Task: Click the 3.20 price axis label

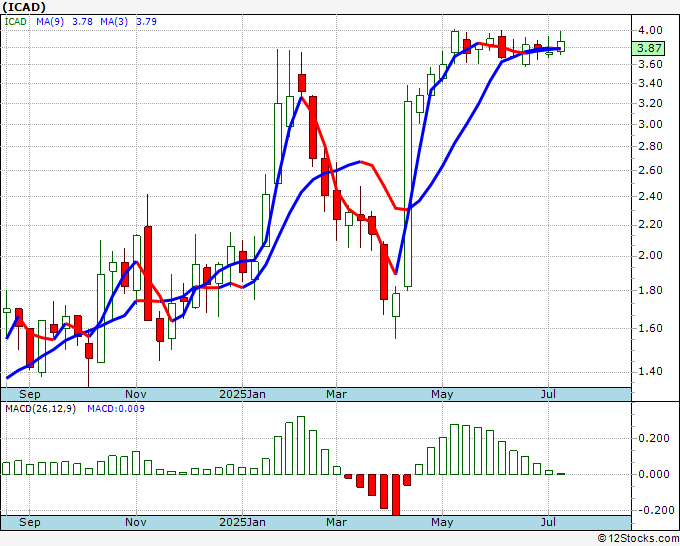Action: [650, 103]
